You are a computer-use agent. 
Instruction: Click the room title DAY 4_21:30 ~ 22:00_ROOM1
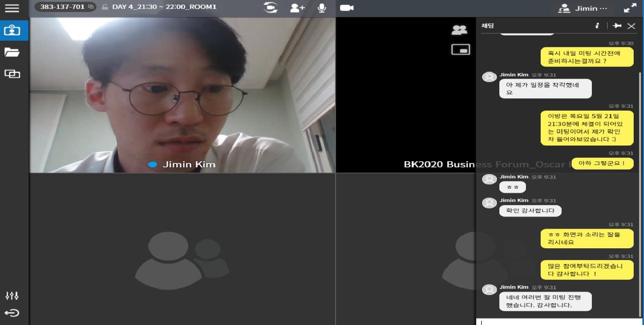click(164, 7)
